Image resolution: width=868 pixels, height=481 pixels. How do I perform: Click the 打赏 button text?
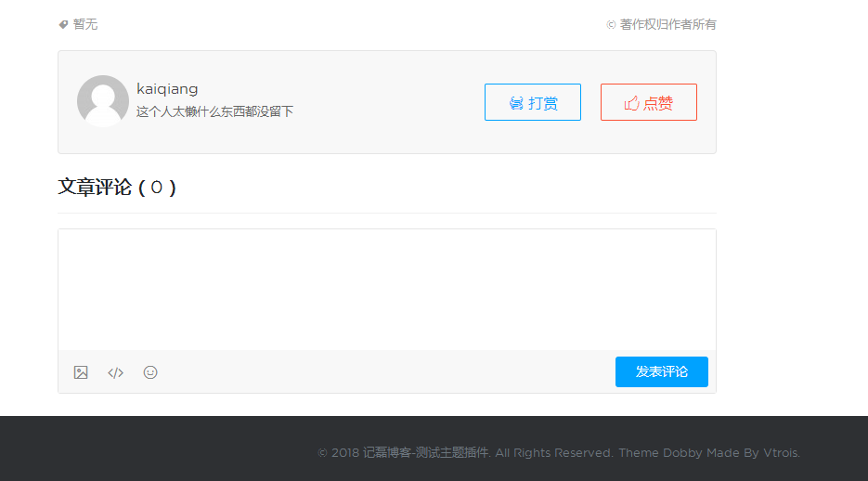click(543, 103)
